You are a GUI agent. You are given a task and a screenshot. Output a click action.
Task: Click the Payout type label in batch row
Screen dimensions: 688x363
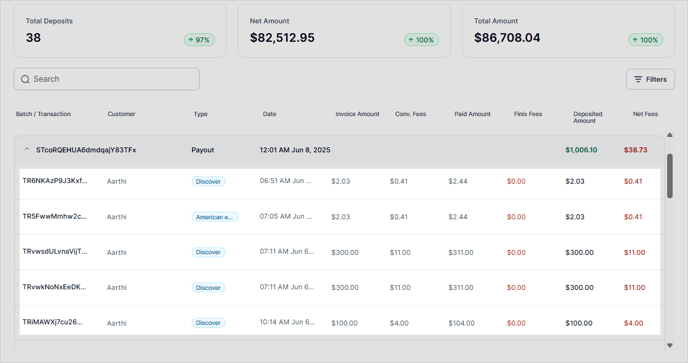pos(203,150)
